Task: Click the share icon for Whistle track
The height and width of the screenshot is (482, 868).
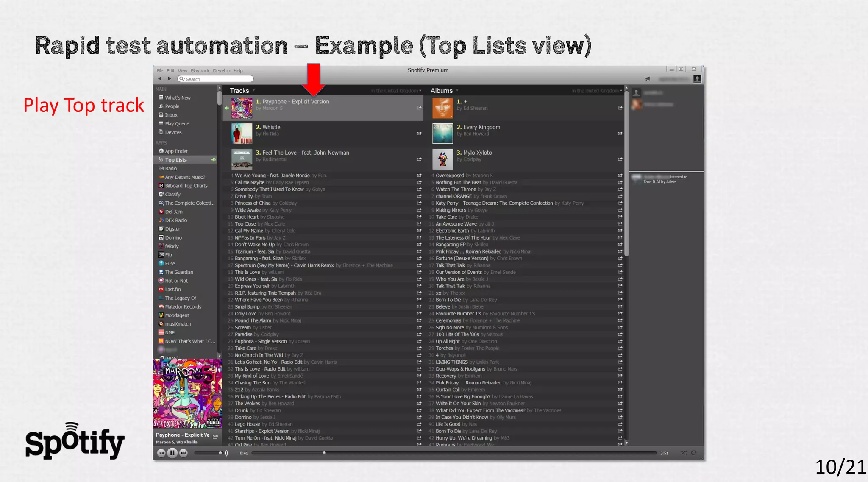Action: [419, 134]
